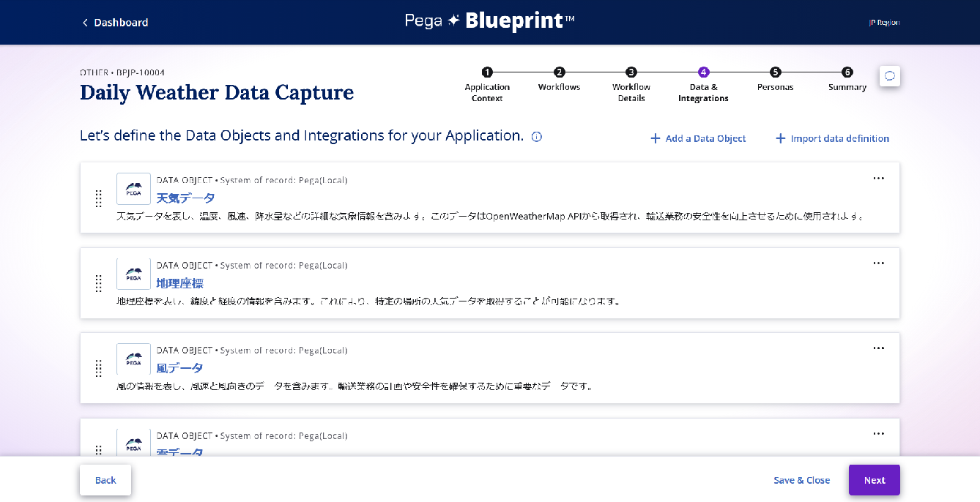Click the Pega Blueprint logo
Image resolution: width=980 pixels, height=502 pixels.
tap(489, 22)
